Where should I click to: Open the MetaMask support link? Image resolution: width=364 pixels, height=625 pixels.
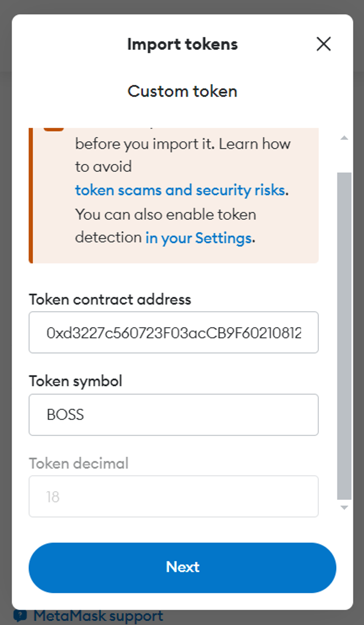[98, 616]
